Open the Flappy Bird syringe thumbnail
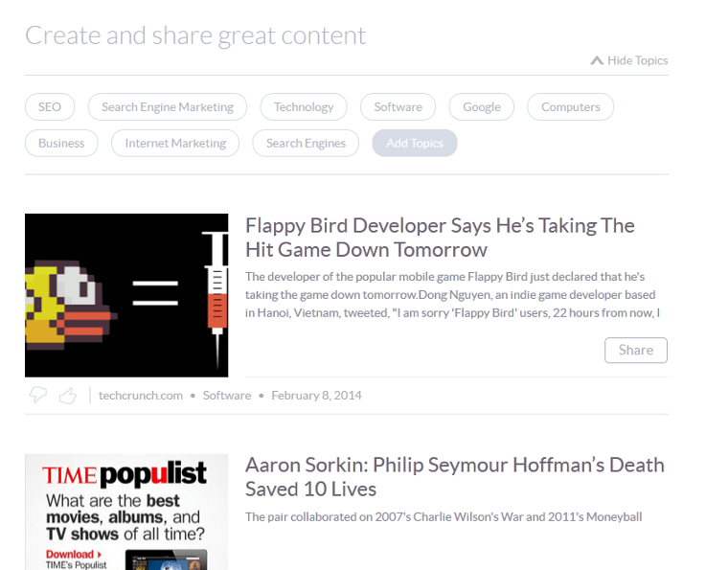 126,295
